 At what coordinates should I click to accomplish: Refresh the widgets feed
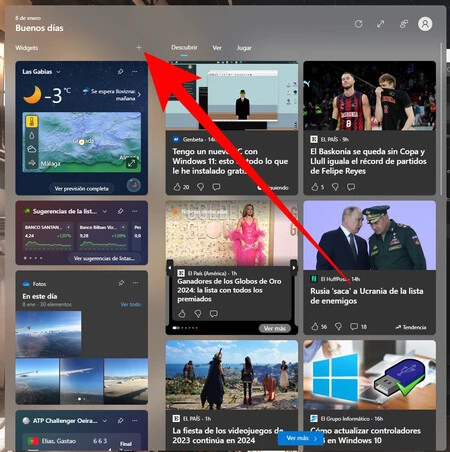coord(359,24)
